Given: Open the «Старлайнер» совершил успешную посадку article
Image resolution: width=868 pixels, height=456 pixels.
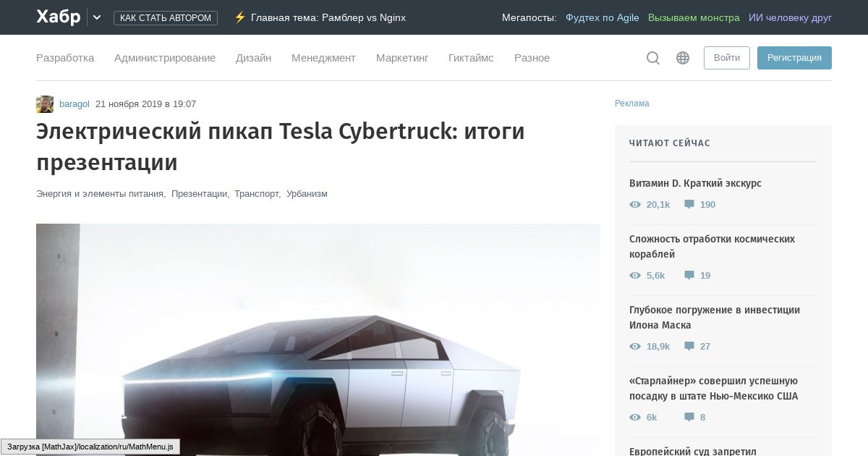Looking at the screenshot, I should point(714,389).
